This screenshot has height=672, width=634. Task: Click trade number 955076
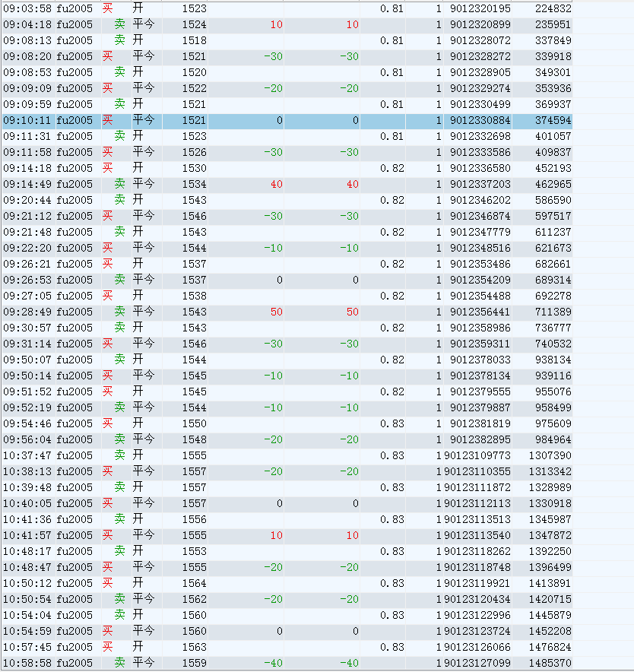[553, 391]
